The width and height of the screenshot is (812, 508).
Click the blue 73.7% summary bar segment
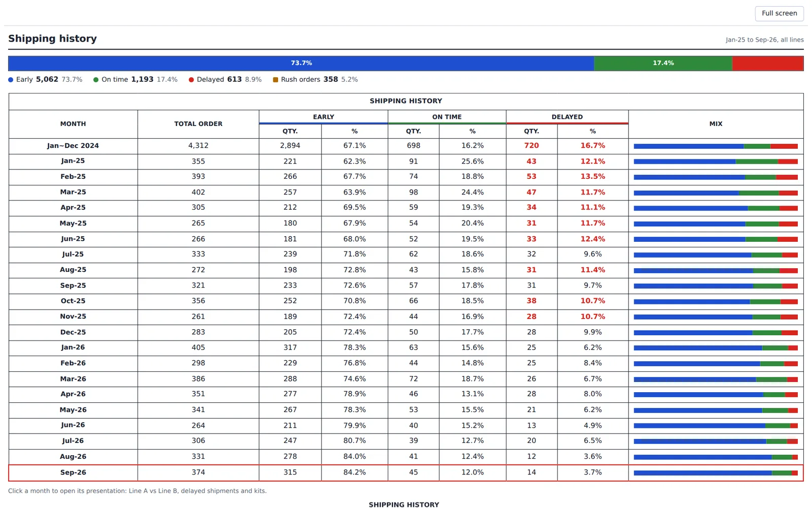(x=301, y=63)
